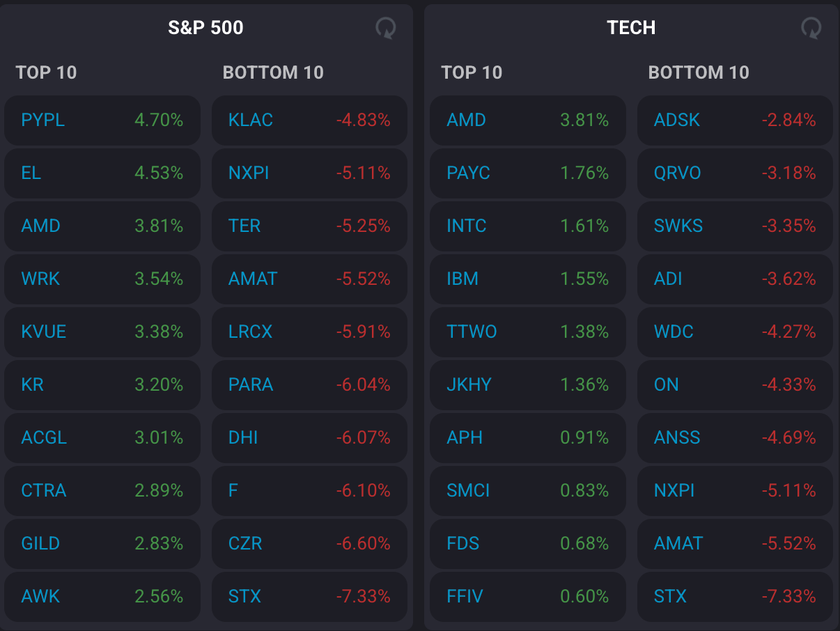
Task: Click the KVUE 3.38% row
Action: (102, 332)
